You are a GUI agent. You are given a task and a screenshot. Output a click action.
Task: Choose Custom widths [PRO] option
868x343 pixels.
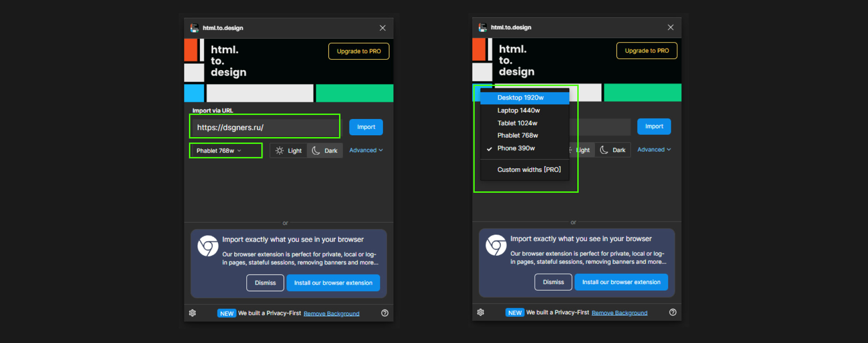coord(524,170)
